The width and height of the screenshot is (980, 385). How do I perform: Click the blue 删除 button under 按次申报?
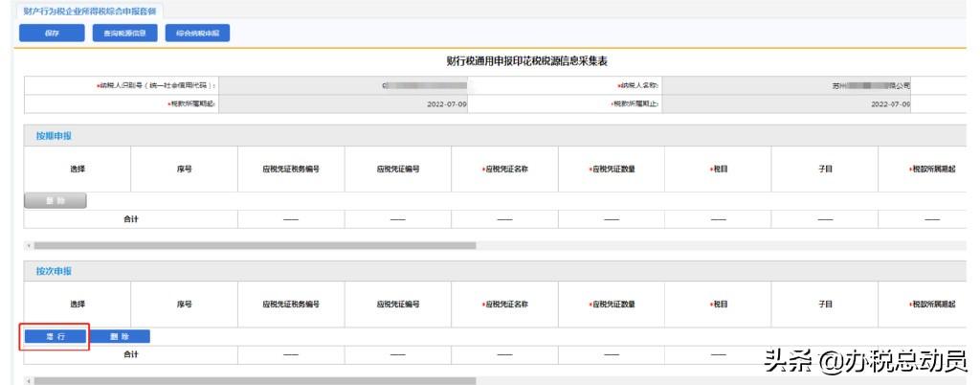pyautogui.click(x=121, y=336)
